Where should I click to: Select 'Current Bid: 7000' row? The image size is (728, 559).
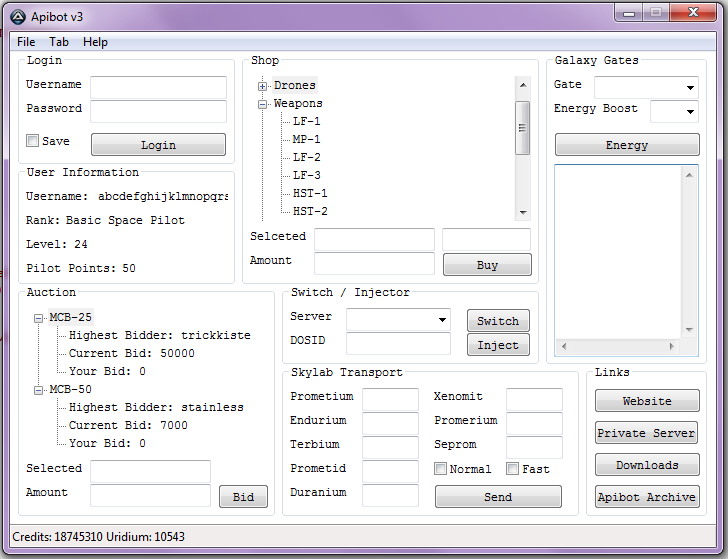pos(128,425)
